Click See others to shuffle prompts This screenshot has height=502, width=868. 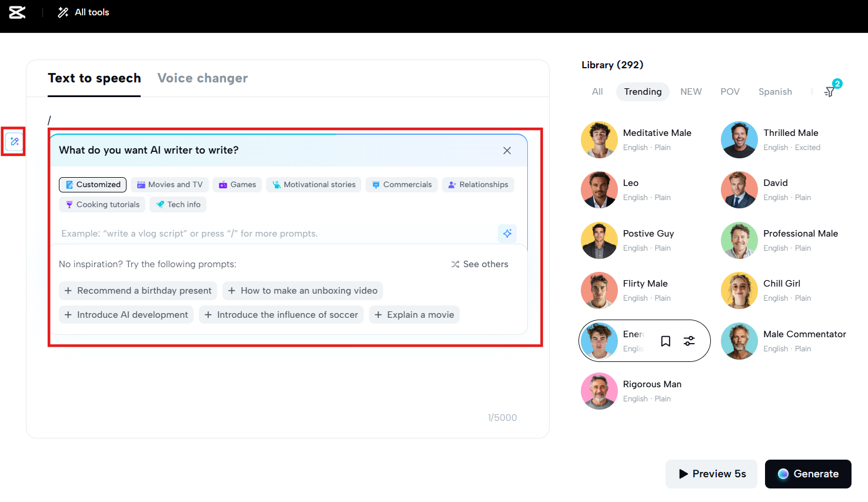480,264
